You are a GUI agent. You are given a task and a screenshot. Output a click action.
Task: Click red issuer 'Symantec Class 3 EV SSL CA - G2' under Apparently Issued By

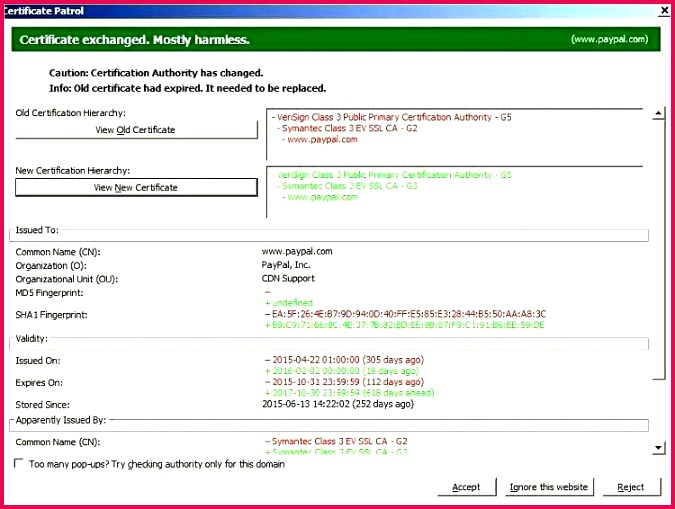click(x=336, y=441)
